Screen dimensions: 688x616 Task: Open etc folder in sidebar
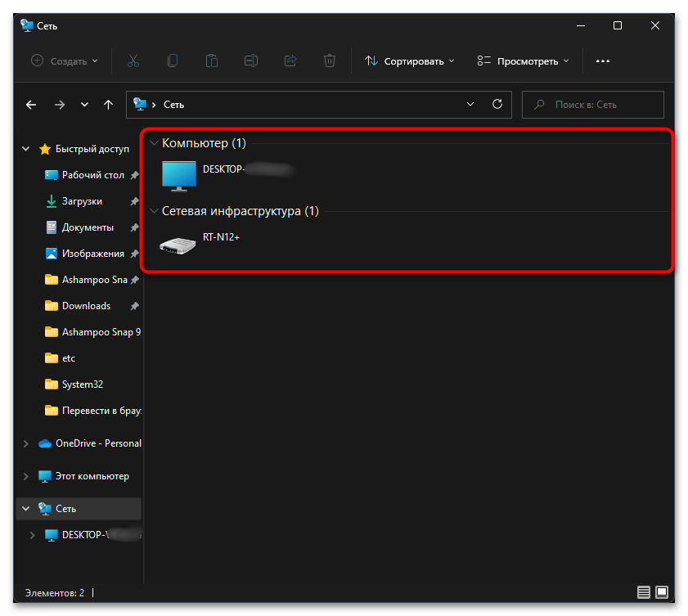[x=69, y=358]
